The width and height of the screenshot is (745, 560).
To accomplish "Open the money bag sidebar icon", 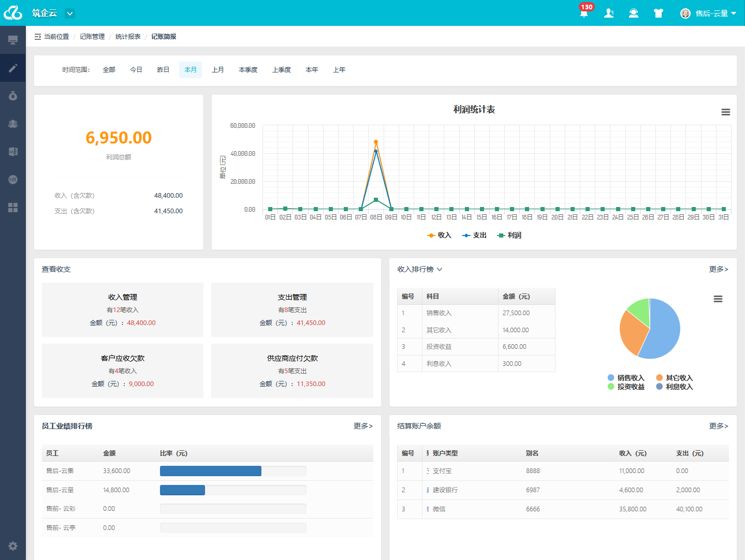I will (13, 96).
